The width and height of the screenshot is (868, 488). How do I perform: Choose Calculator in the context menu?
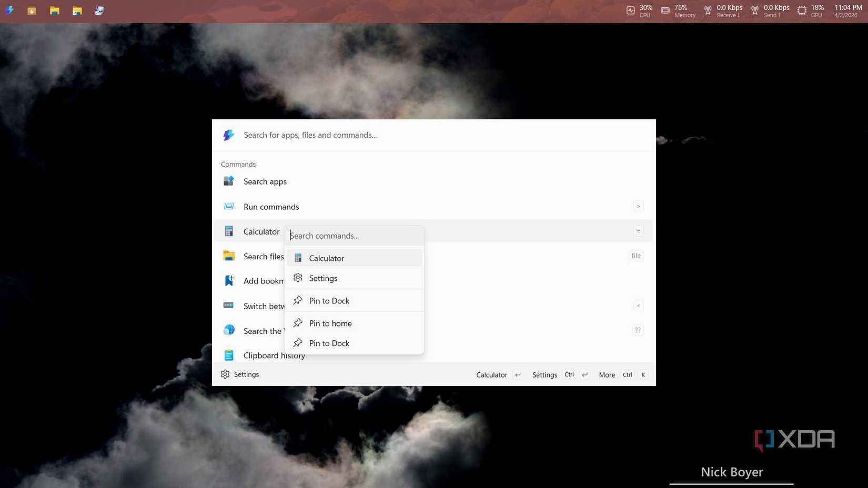(354, 258)
